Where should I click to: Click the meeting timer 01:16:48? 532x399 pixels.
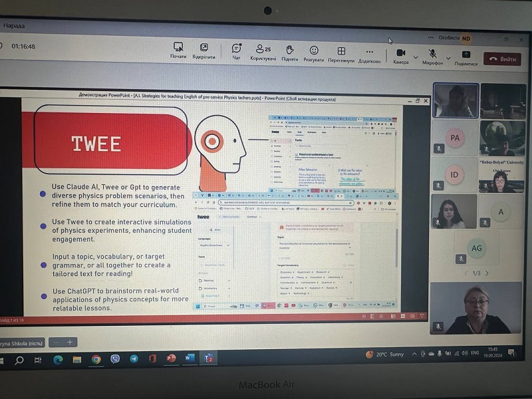[23, 46]
